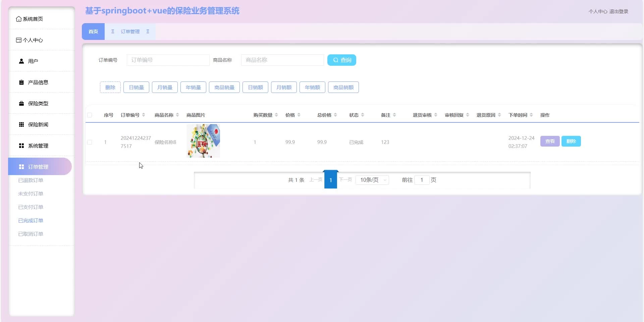The image size is (644, 322).
Task: Focus the 订单编号 search field
Action: pos(168,60)
